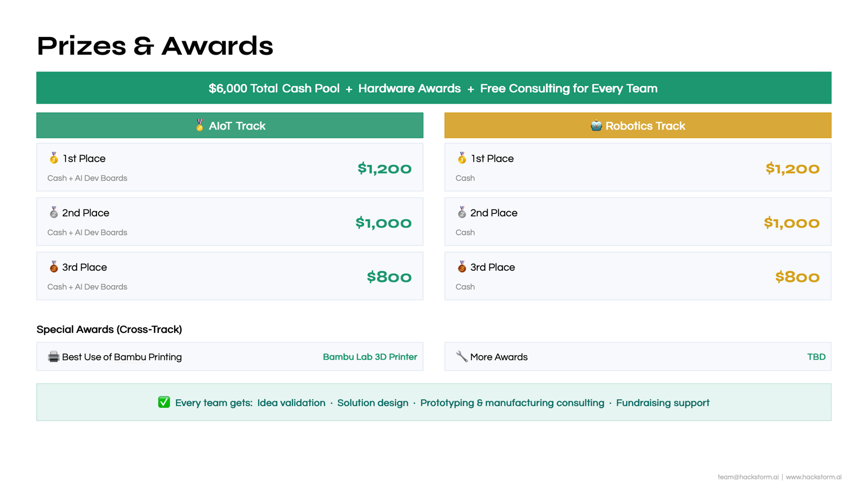The width and height of the screenshot is (868, 486).
Task: Click the printer icon beside Best Use of Bambu Printing
Action: coord(53,357)
